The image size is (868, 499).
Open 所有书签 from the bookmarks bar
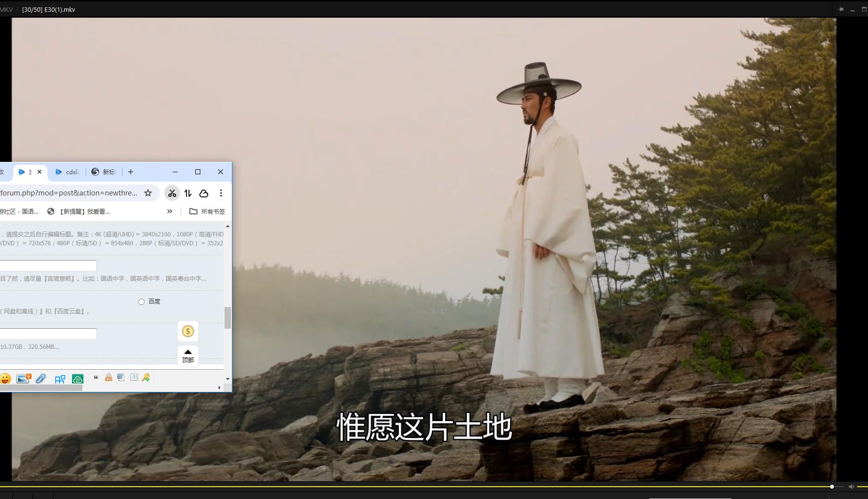point(211,211)
